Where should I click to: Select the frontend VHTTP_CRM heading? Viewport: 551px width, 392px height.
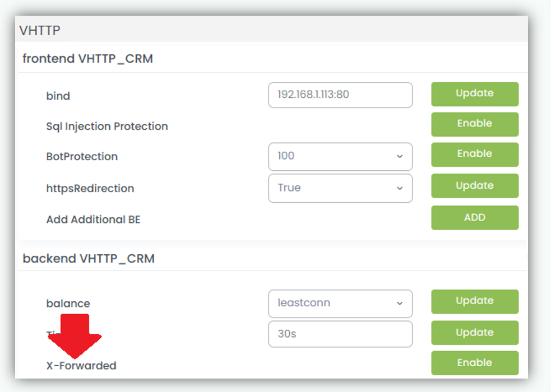(87, 58)
